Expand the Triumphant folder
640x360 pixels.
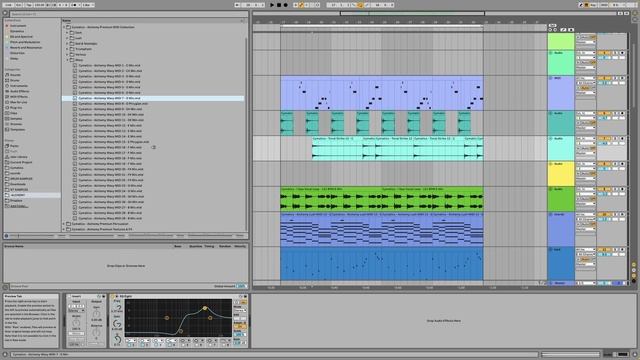tap(67, 49)
